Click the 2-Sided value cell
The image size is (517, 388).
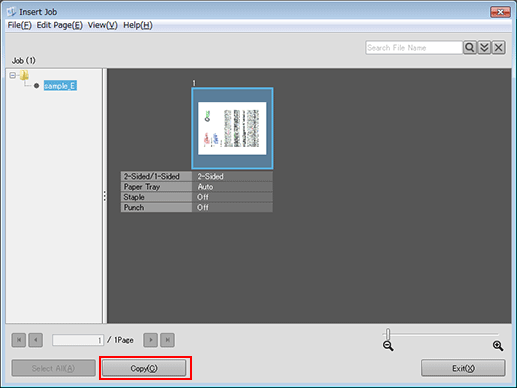[x=232, y=176]
